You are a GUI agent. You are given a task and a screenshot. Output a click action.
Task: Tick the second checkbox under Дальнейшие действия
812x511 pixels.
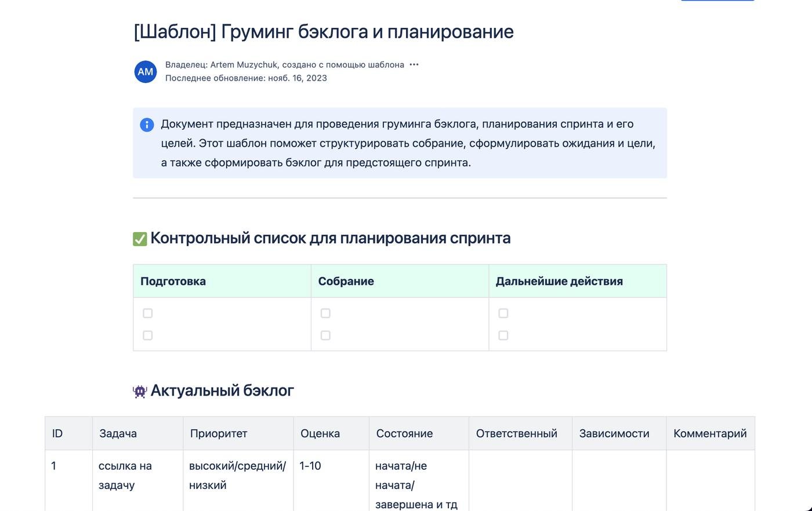[x=503, y=335]
